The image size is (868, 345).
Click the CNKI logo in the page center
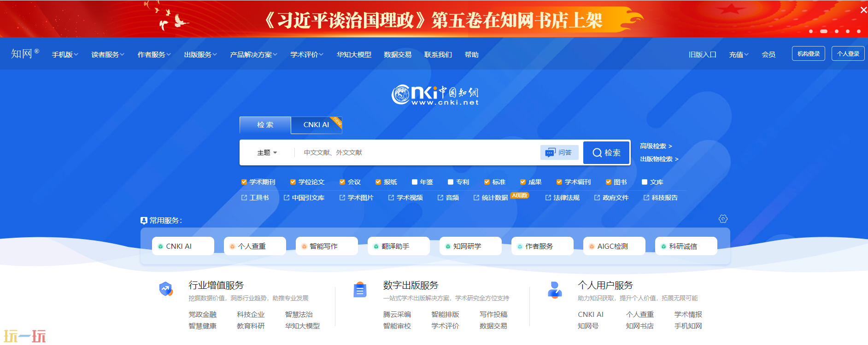click(x=435, y=95)
